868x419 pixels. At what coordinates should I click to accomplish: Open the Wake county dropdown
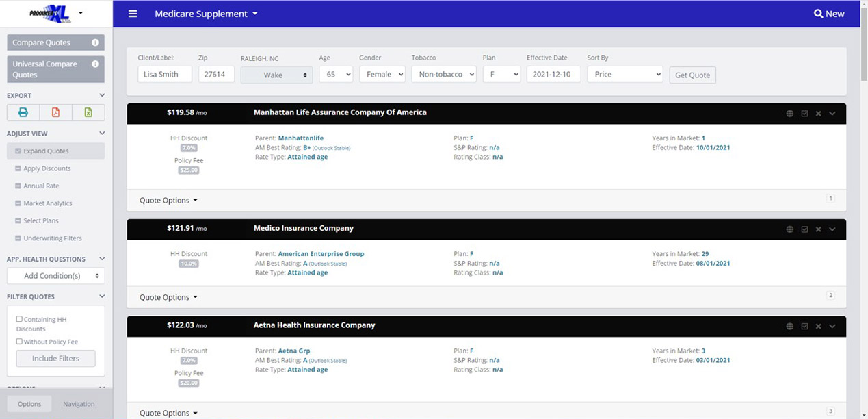pos(276,75)
